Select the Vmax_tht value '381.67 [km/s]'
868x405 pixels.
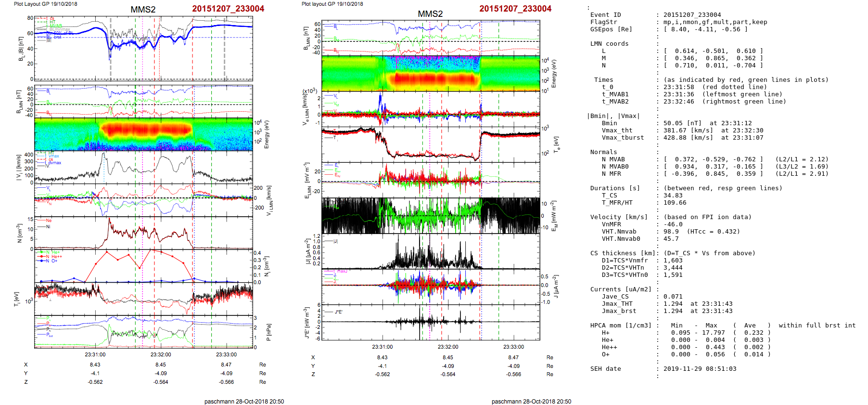(688, 131)
